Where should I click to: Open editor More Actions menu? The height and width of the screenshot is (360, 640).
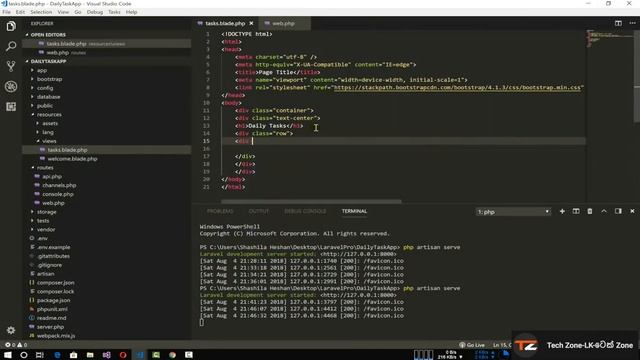(x=632, y=23)
